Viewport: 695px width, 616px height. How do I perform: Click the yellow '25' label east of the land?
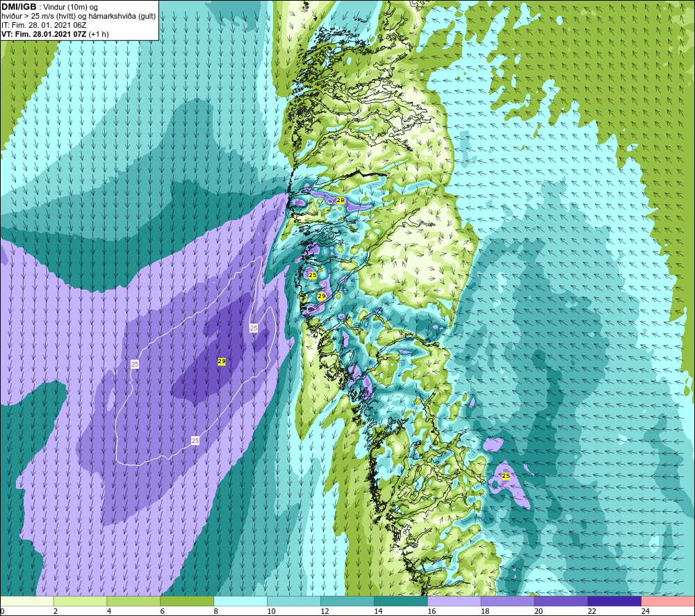point(506,476)
